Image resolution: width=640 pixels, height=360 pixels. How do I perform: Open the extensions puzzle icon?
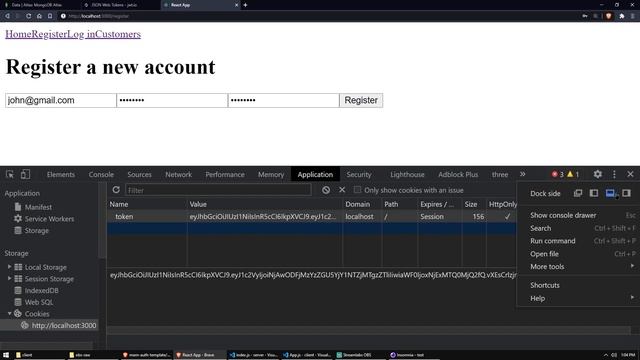pos(622,16)
